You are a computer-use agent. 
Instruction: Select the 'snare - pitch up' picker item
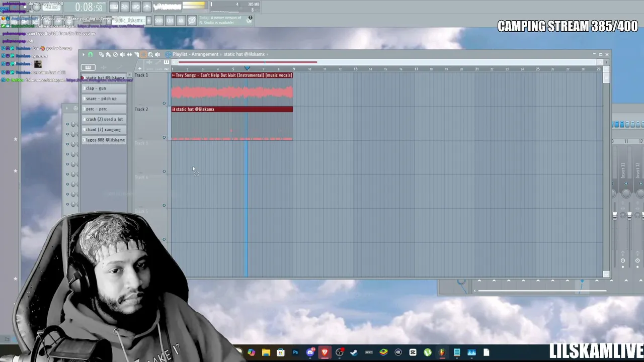click(x=104, y=99)
